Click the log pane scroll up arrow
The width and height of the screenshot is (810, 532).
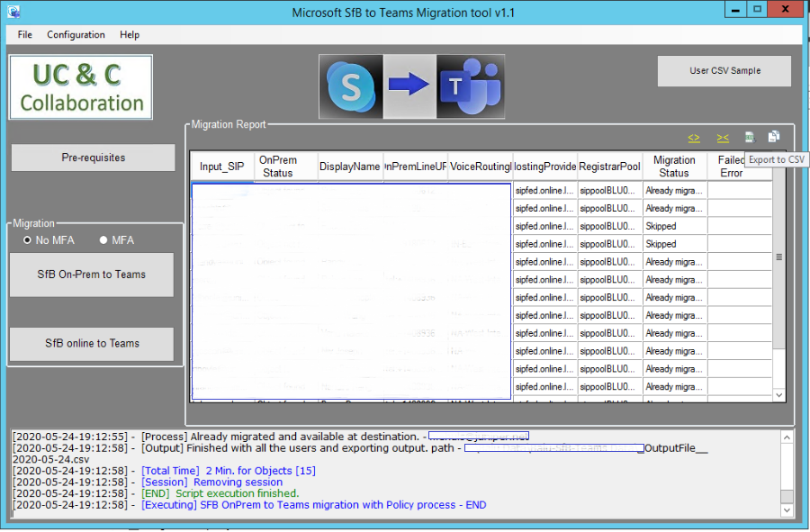click(x=787, y=437)
